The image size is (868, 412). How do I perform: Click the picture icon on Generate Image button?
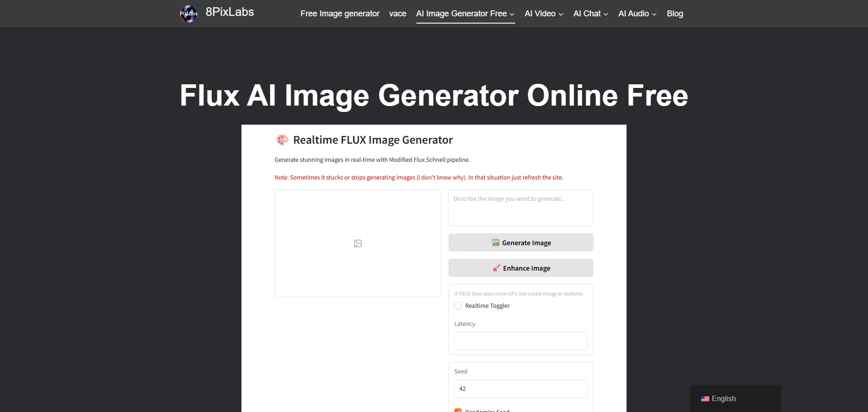coord(496,243)
